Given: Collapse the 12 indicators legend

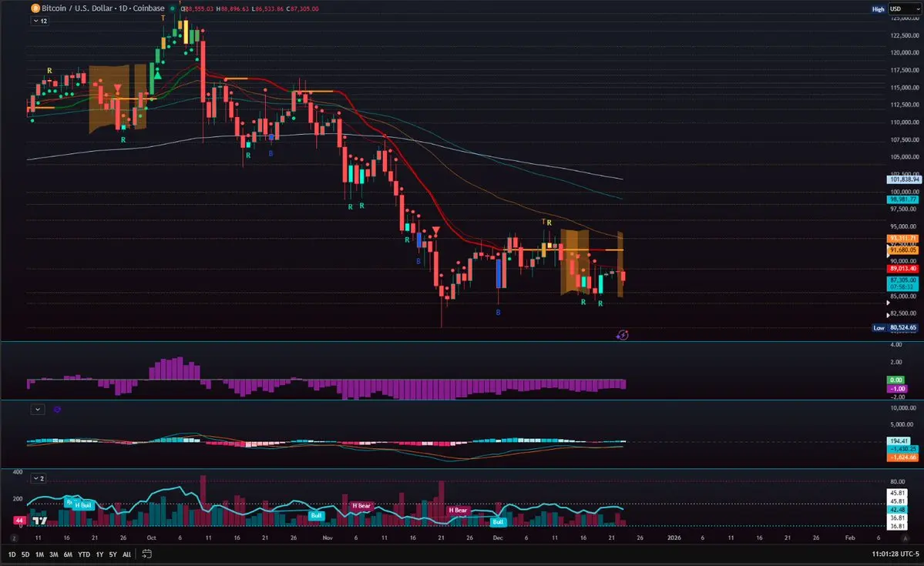Looking at the screenshot, I should click(x=40, y=21).
